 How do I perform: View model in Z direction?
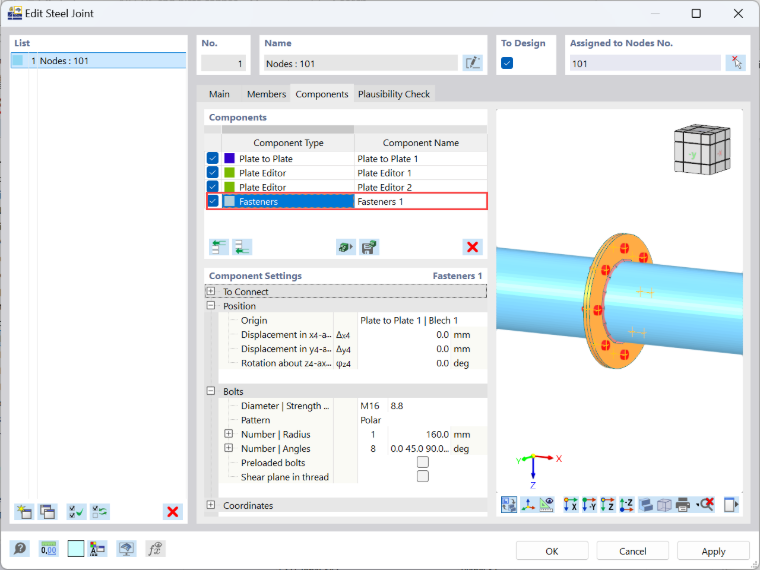[607, 505]
